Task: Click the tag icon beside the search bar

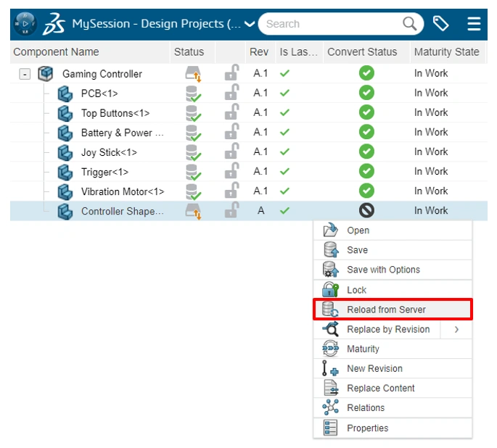Action: 440,24
